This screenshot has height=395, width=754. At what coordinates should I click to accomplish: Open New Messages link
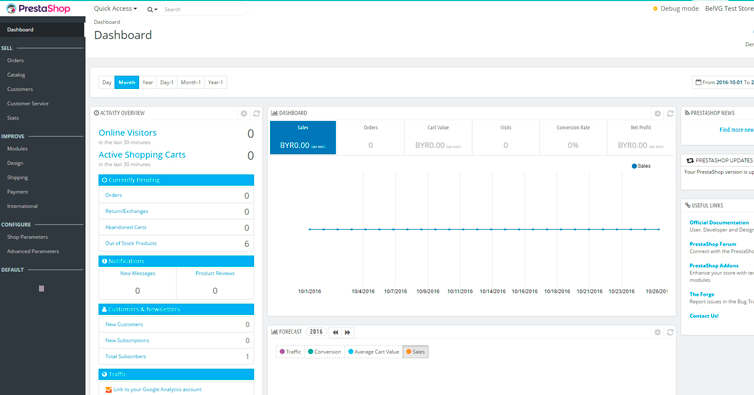[x=138, y=273]
